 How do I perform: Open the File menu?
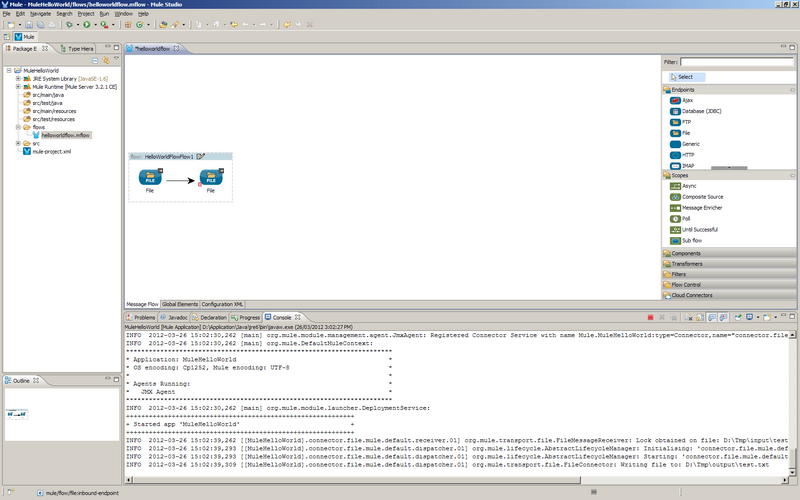point(7,14)
